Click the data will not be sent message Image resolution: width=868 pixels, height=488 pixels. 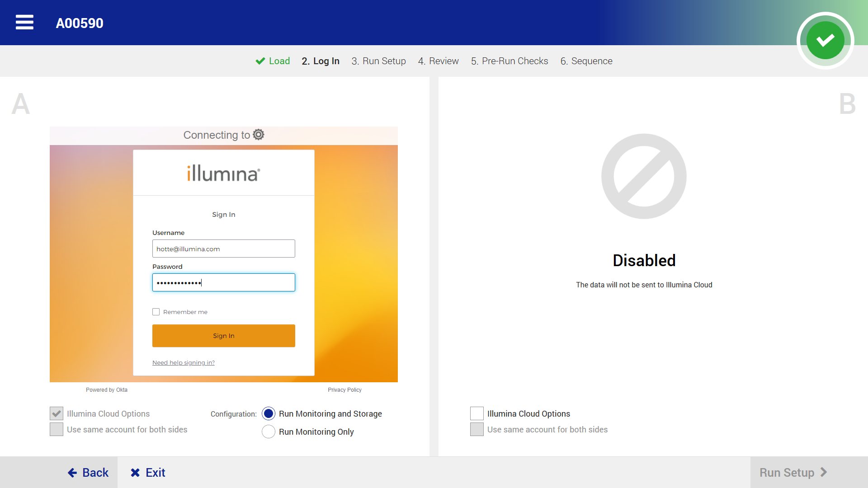[x=644, y=285]
